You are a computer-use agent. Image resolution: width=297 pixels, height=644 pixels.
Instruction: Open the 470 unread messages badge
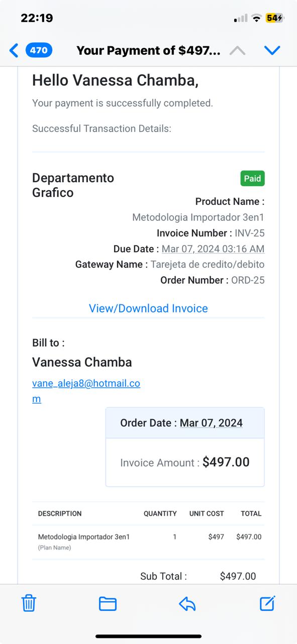click(39, 50)
